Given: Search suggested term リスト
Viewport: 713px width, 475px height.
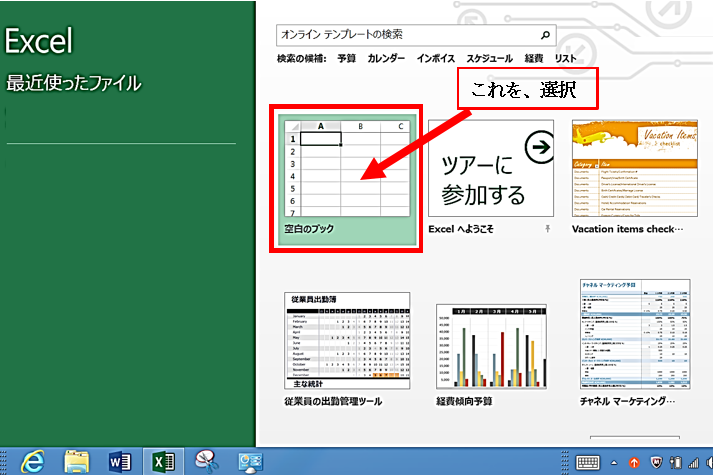Looking at the screenshot, I should [565, 59].
